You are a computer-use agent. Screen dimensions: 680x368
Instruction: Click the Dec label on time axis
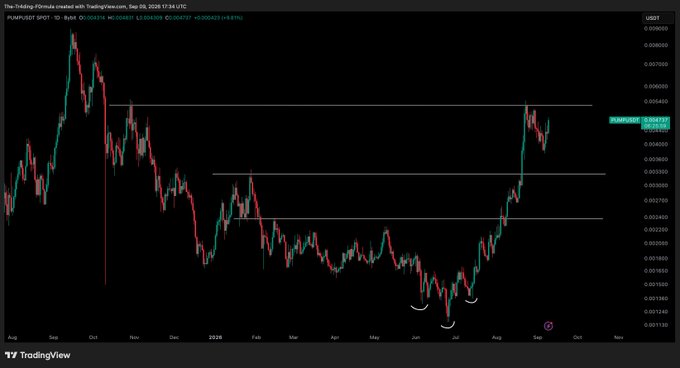tap(174, 337)
